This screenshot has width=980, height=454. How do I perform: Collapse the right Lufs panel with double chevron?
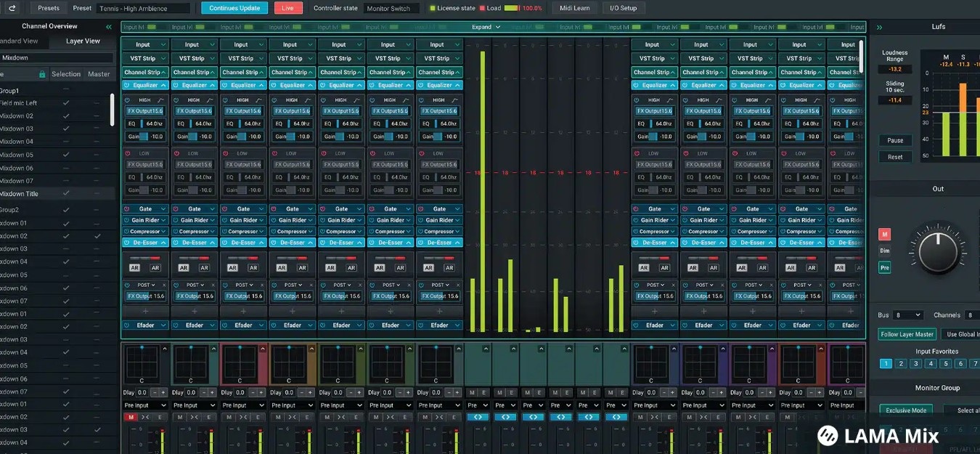pyautogui.click(x=879, y=27)
